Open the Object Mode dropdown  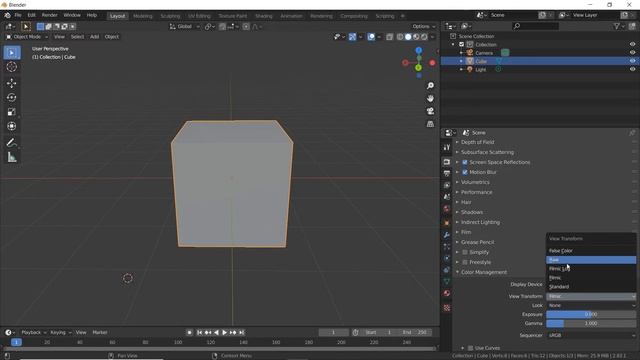pyautogui.click(x=27, y=37)
